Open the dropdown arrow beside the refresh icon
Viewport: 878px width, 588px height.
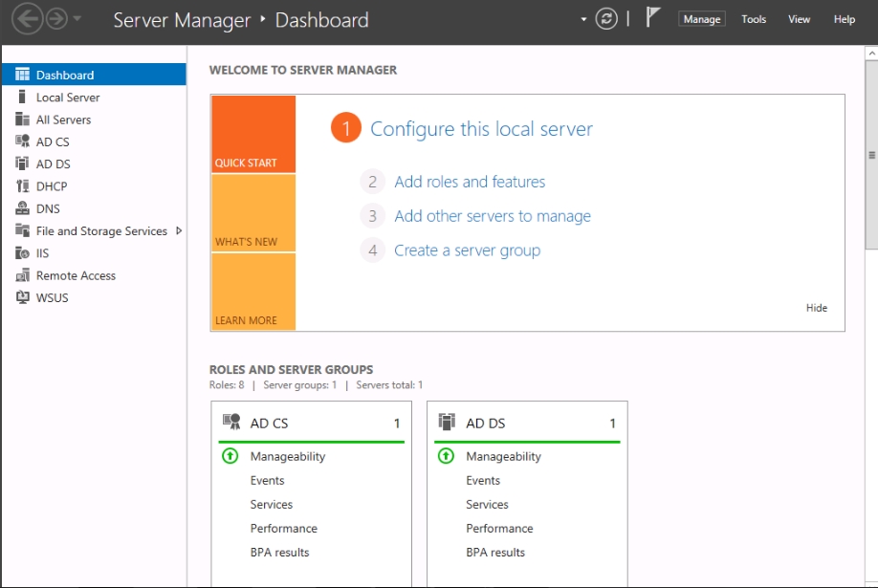pos(583,19)
